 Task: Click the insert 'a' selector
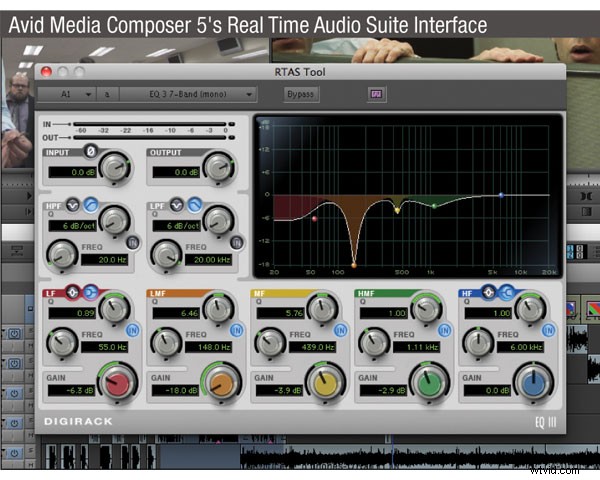[107, 94]
